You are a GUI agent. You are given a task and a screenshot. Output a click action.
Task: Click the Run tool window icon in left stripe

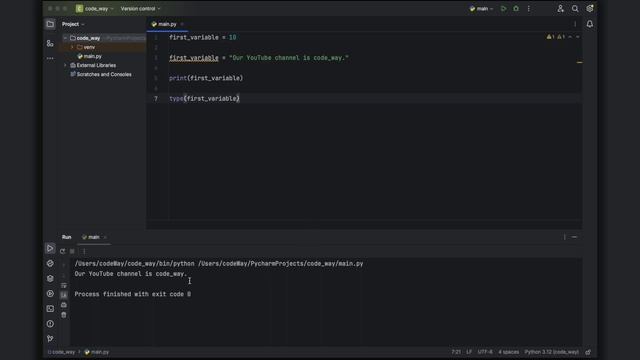point(50,248)
